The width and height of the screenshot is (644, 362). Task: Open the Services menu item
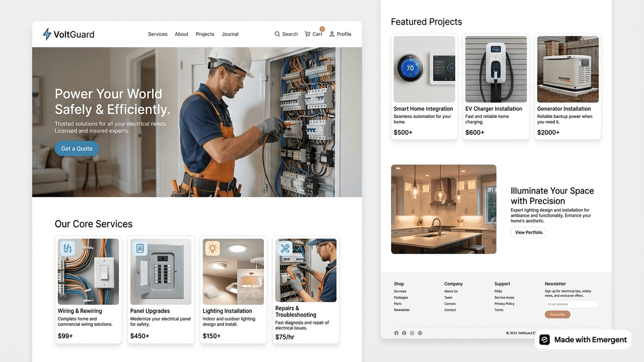point(157,34)
